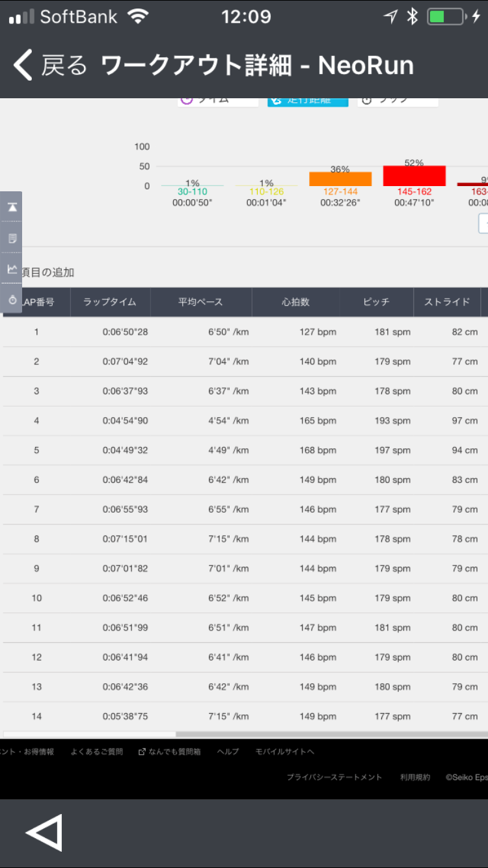Click lap 9 time 0:07'01"82

(x=125, y=568)
